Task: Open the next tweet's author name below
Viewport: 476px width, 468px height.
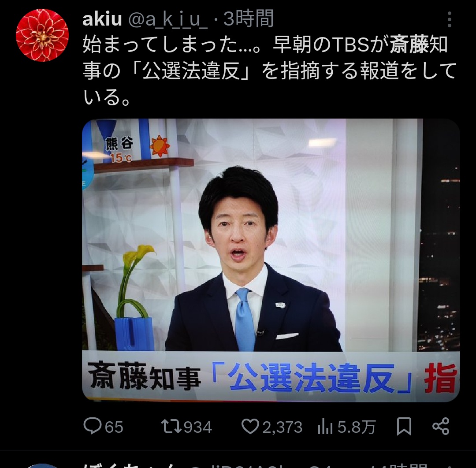Action: coord(130,465)
